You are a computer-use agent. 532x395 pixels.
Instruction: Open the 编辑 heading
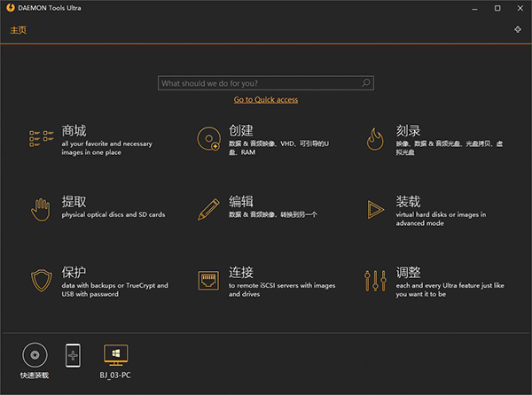241,202
